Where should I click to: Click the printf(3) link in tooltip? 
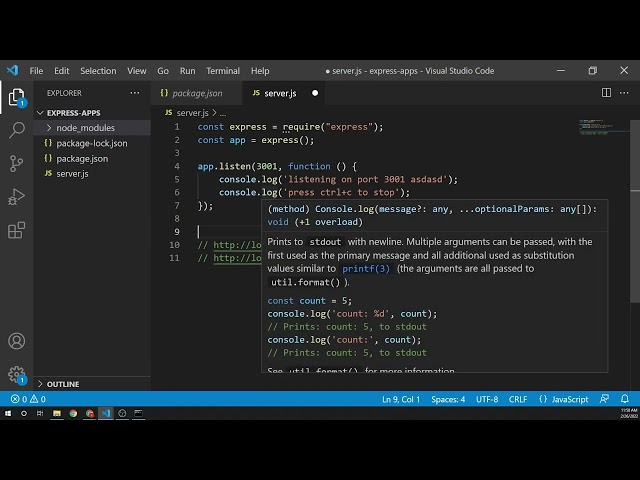pos(366,269)
